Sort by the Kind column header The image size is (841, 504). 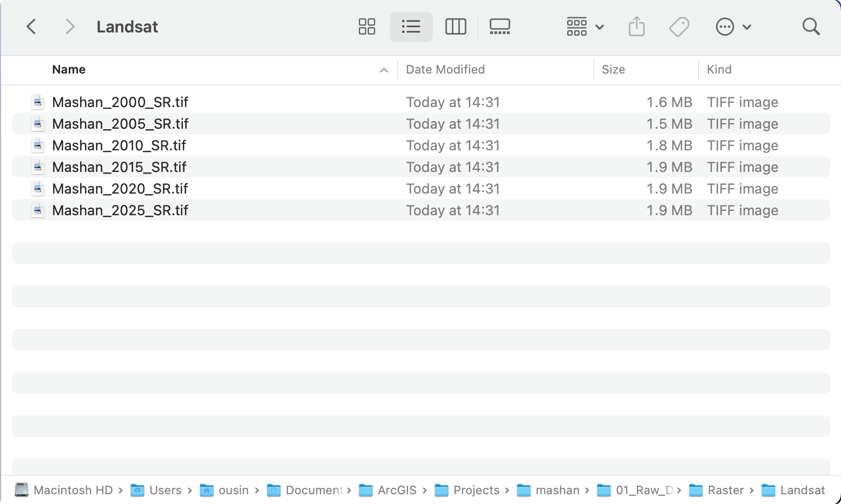tap(719, 69)
